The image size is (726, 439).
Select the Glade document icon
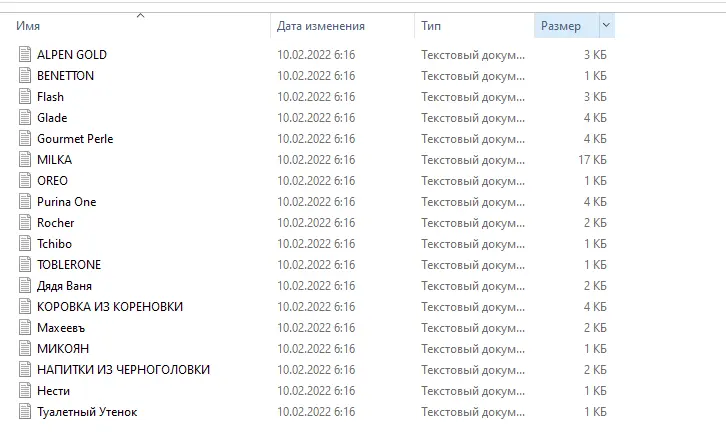coord(25,117)
